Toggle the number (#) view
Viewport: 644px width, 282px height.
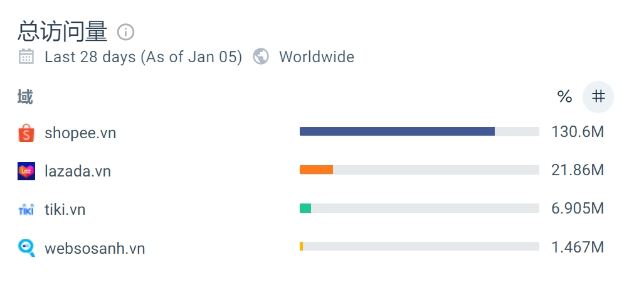[598, 97]
